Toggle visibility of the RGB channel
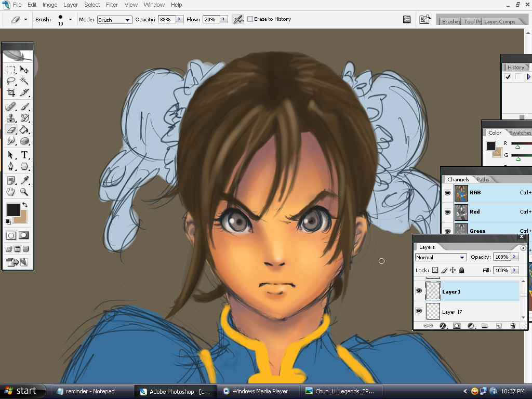 coord(447,193)
